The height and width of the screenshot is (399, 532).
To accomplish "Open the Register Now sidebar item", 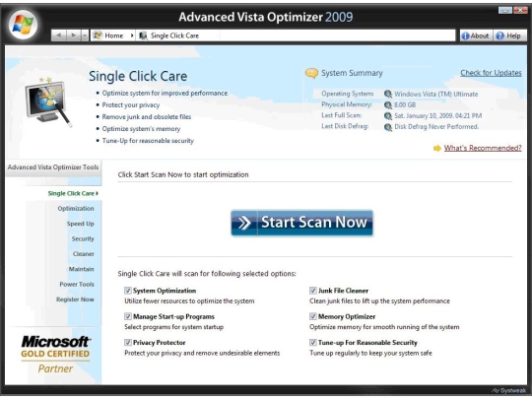I will (x=75, y=299).
